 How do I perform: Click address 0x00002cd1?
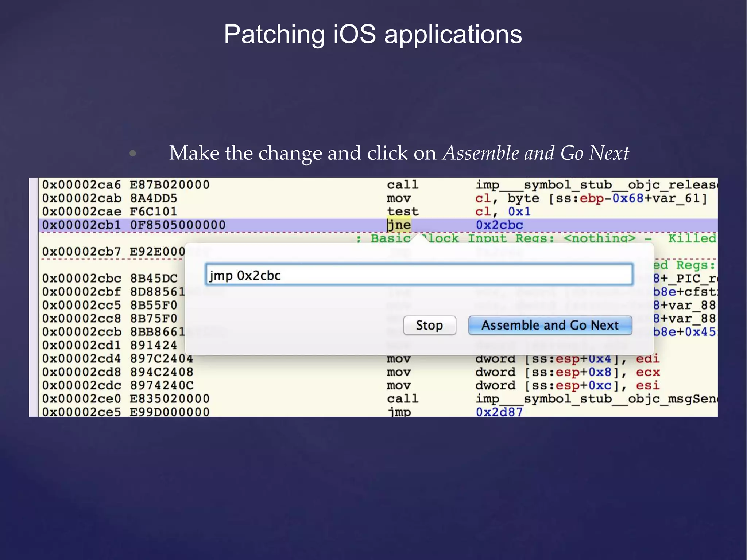(x=81, y=345)
